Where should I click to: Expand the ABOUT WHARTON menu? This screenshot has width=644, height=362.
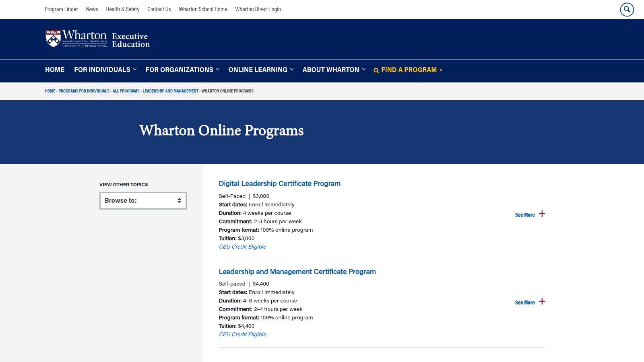tap(331, 70)
